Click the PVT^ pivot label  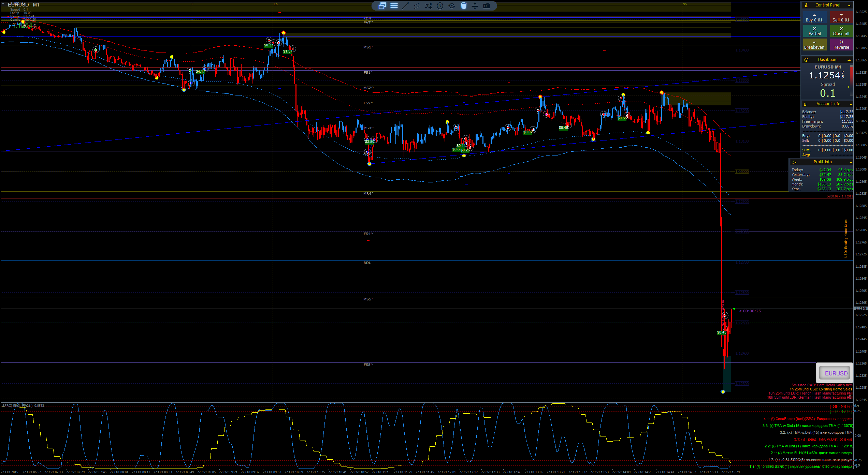[x=368, y=23]
